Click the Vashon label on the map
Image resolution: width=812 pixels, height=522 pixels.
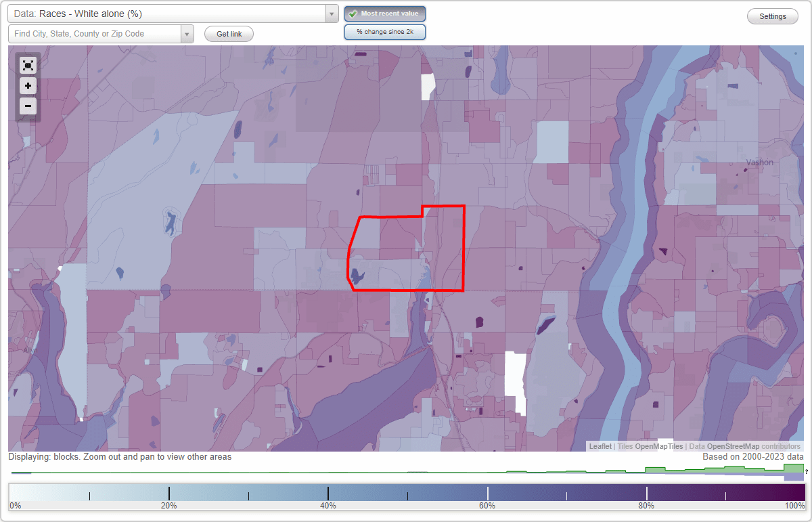pos(759,162)
